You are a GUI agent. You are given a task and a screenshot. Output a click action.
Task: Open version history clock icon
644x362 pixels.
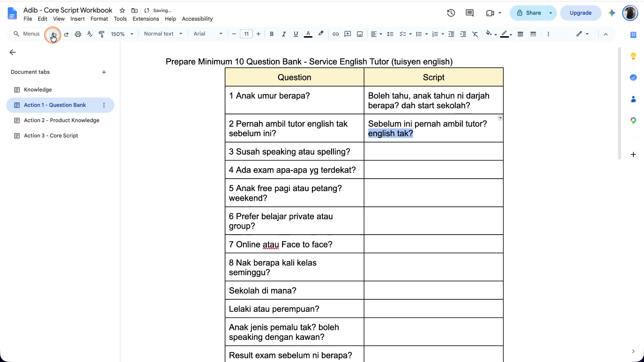tap(451, 13)
